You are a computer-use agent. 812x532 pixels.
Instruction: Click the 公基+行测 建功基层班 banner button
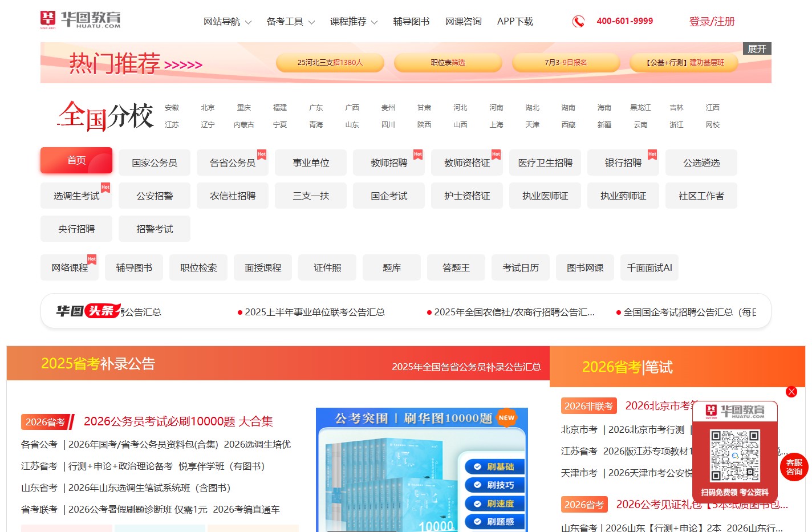coord(684,63)
